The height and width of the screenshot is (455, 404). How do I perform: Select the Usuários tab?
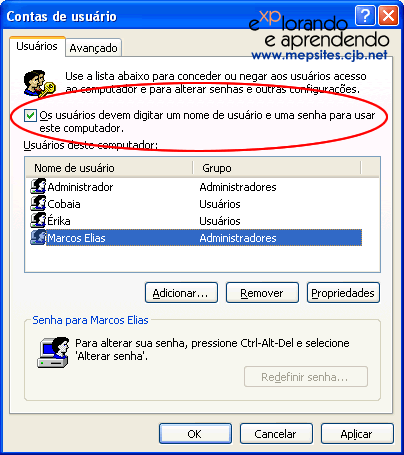[x=37, y=46]
